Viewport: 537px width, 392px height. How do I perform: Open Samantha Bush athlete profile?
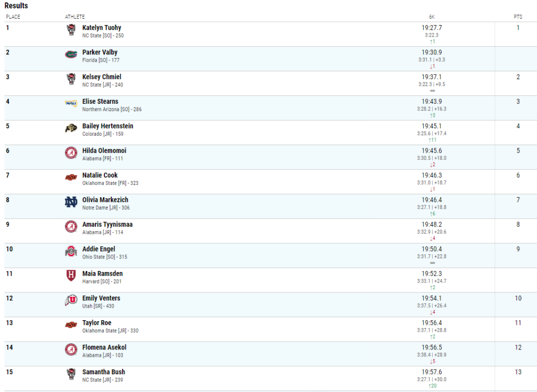click(x=103, y=372)
